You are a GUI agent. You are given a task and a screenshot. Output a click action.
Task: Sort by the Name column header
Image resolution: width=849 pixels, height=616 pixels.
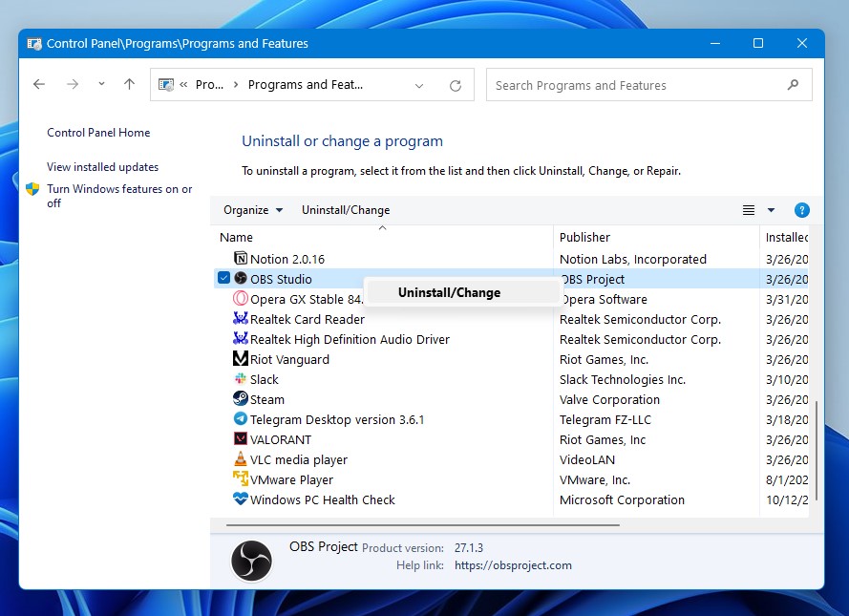[x=236, y=237]
